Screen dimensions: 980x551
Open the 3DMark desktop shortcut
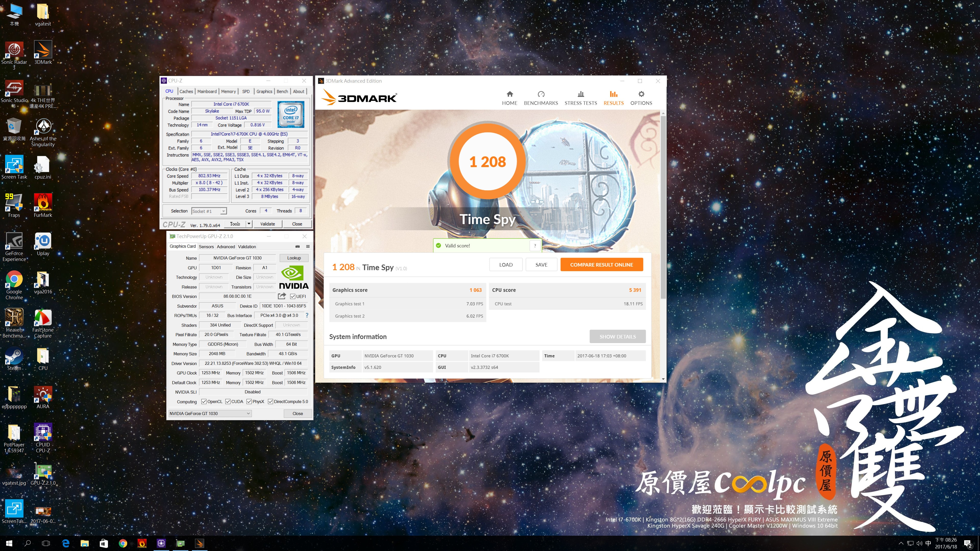tap(43, 53)
